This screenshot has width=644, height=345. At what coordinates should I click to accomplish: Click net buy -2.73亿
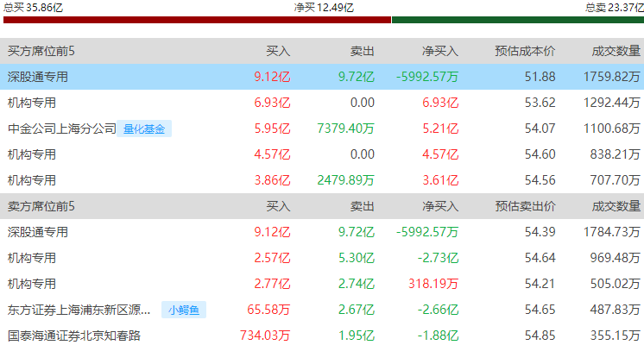click(x=438, y=258)
